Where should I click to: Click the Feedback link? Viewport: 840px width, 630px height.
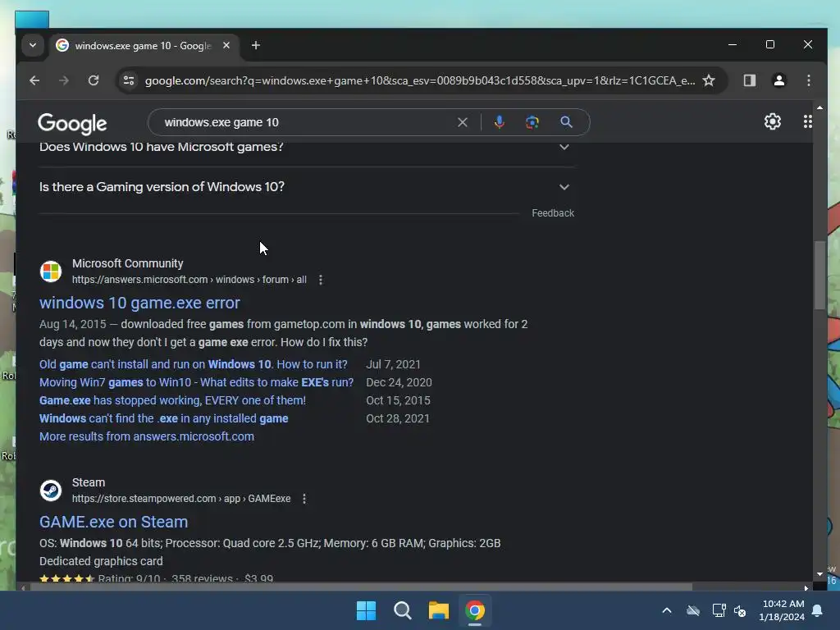(x=553, y=213)
